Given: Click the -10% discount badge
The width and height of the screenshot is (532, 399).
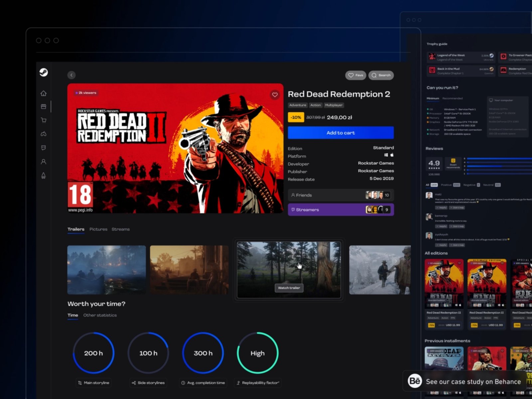Looking at the screenshot, I should click(x=296, y=117).
